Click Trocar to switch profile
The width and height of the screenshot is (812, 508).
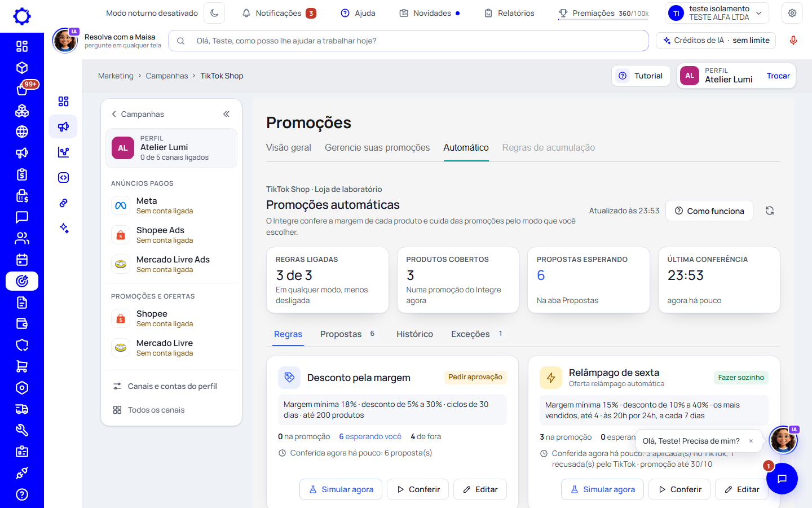(x=778, y=76)
